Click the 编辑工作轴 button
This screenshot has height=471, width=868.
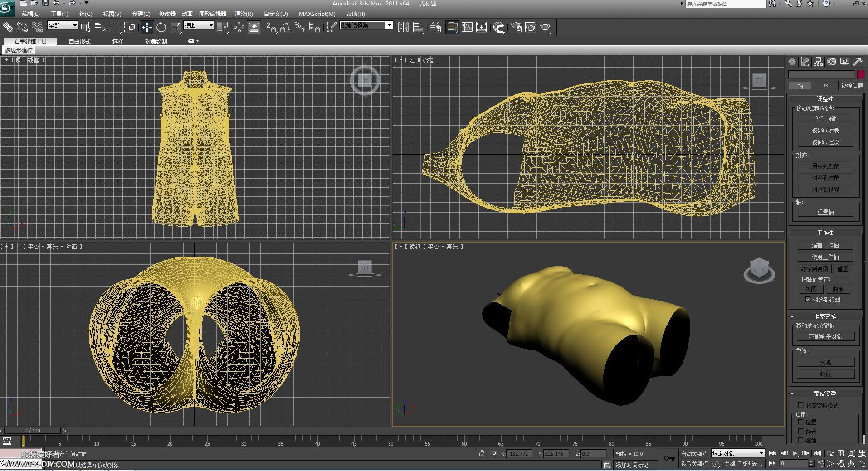pos(825,245)
